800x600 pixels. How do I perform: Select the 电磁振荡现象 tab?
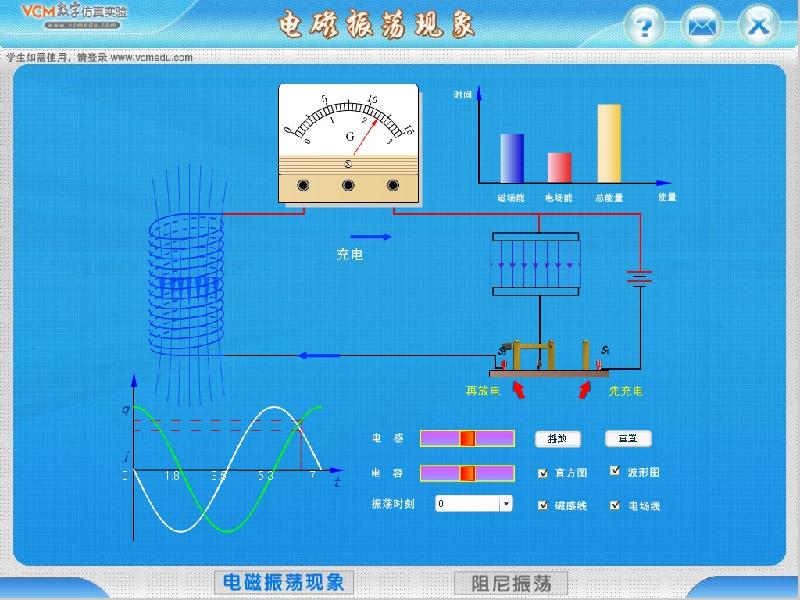[283, 582]
